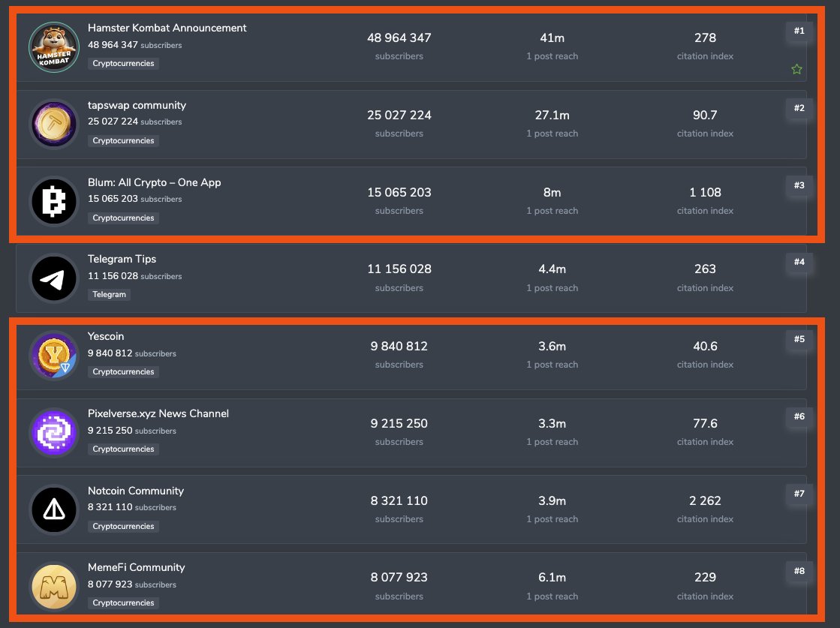Open the Blum: All Crypto – One App title
This screenshot has height=628, width=840.
(154, 182)
